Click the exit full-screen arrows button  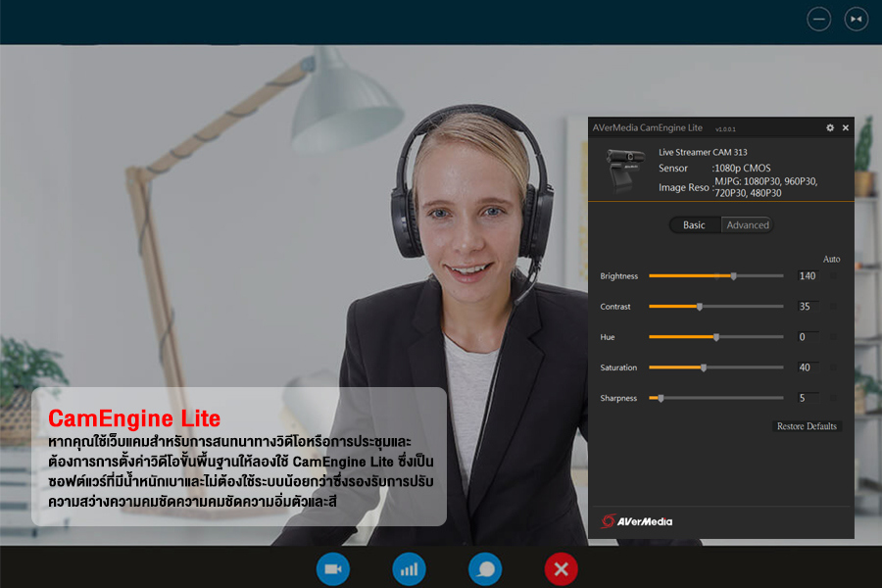pyautogui.click(x=857, y=20)
